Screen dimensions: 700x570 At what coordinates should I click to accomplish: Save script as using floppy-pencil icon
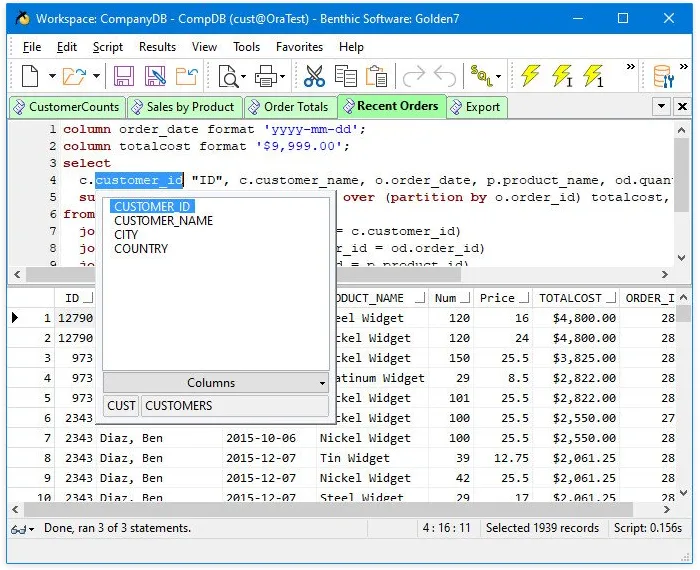pyautogui.click(x=155, y=76)
